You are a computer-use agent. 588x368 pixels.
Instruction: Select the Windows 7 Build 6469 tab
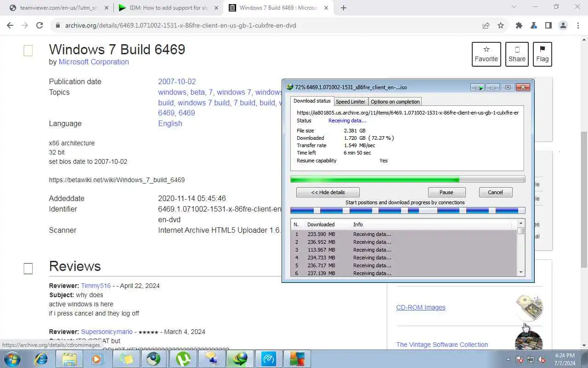tap(279, 7)
